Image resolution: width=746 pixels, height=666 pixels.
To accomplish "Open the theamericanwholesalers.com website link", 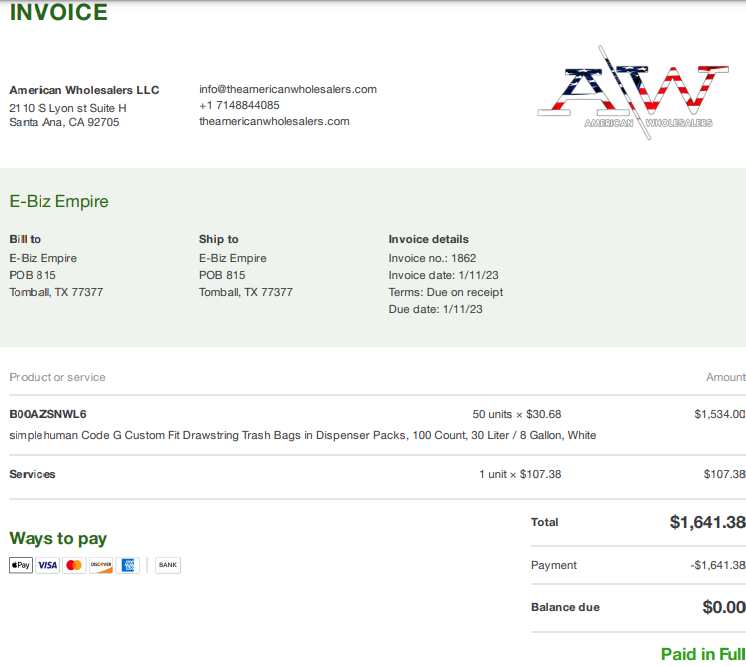I will pos(274,121).
